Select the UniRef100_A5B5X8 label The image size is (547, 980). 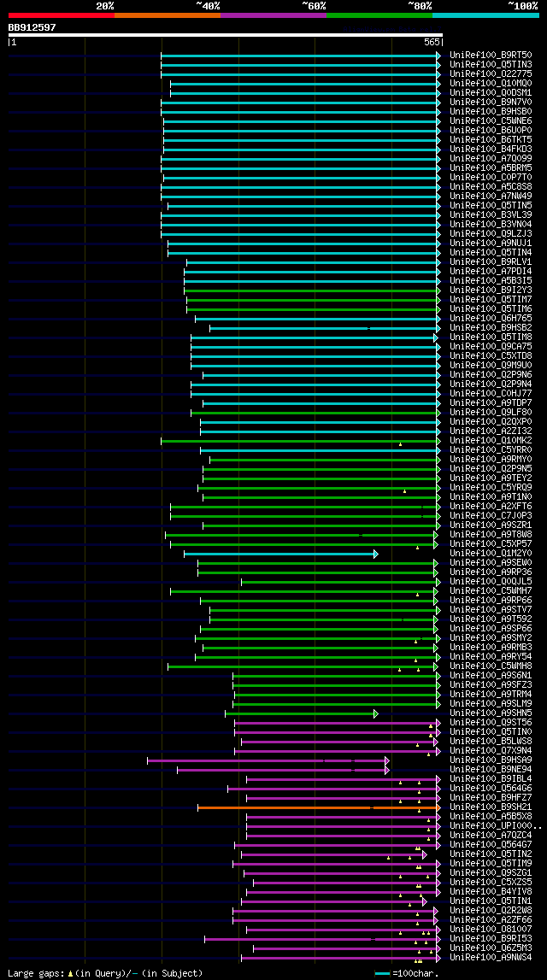pos(491,818)
